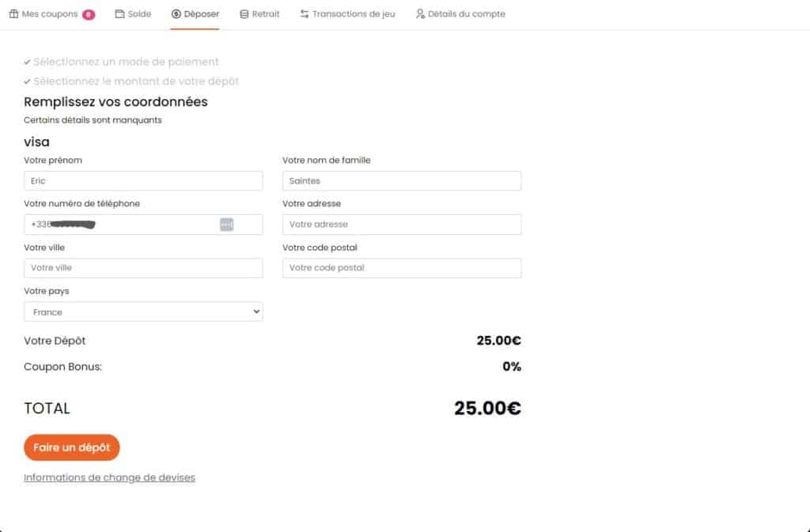Go to Transactions de jeu tab
Image resolution: width=810 pixels, height=532 pixels.
(x=348, y=14)
